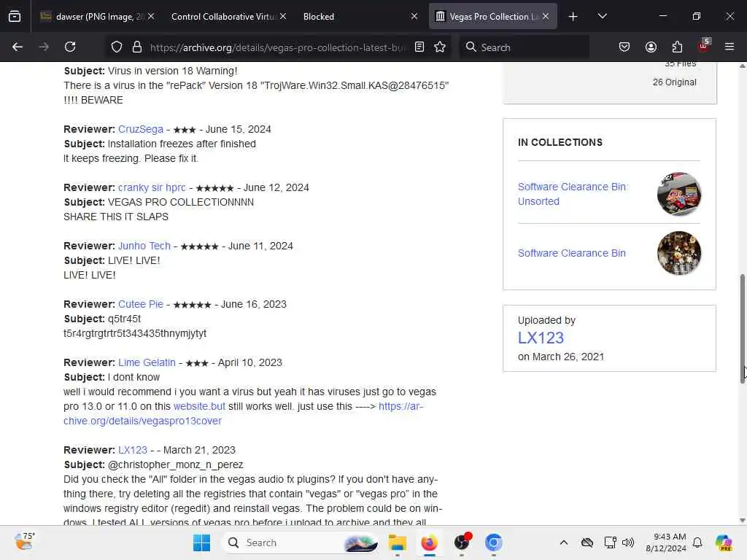Open clock showing 9:43 AM
Image resolution: width=747 pixels, height=560 pixels.
[x=665, y=542]
